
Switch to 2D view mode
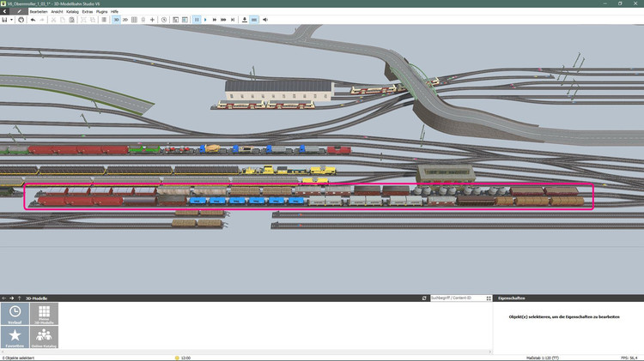(x=125, y=19)
